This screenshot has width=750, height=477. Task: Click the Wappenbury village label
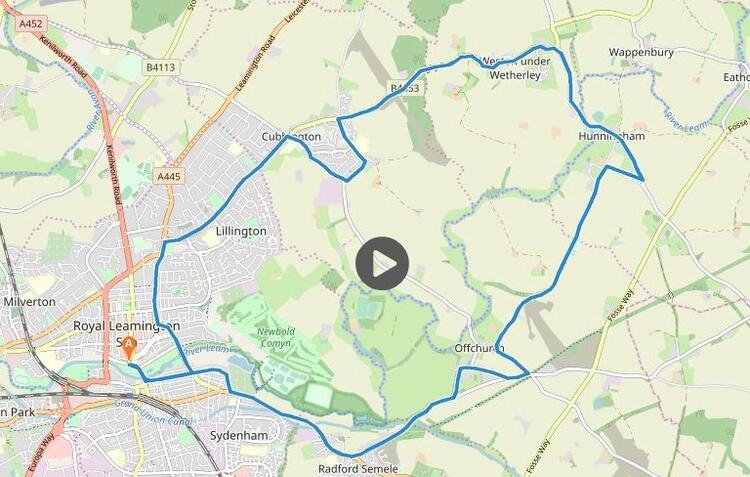(641, 52)
